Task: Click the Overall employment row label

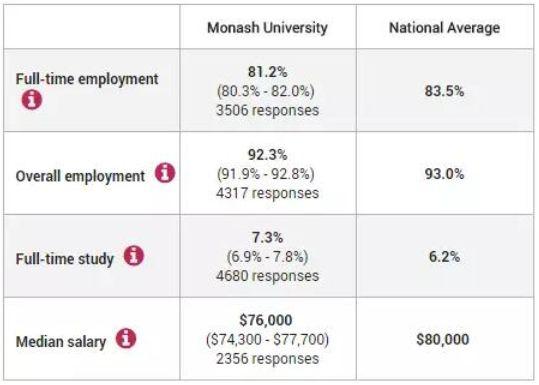Action: tap(80, 176)
